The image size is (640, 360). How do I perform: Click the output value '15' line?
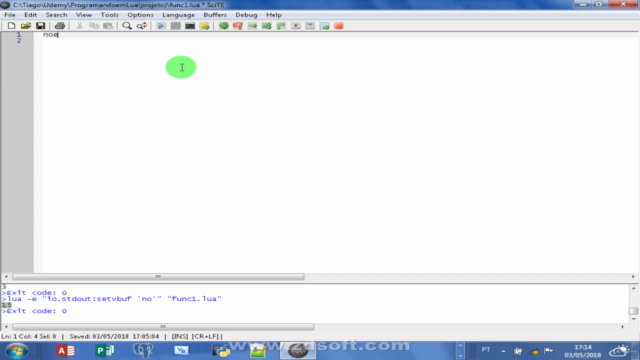(x=7, y=305)
